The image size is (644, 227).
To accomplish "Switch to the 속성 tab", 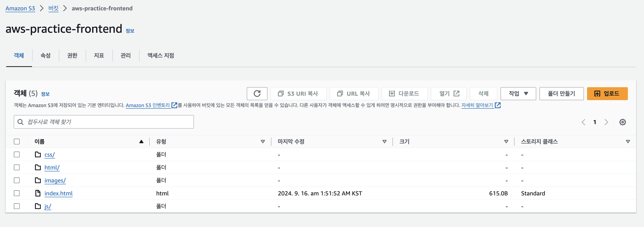I will (45, 56).
